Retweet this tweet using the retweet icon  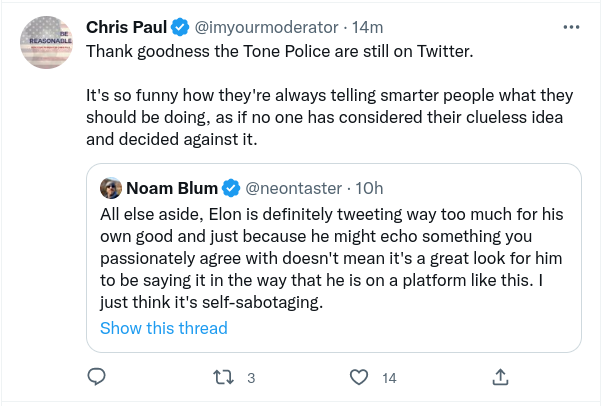(x=226, y=377)
